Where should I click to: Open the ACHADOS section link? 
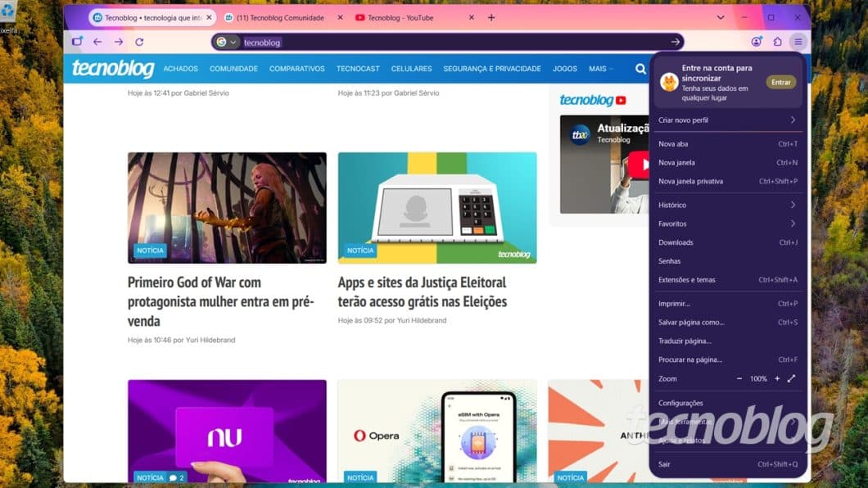pyautogui.click(x=180, y=69)
